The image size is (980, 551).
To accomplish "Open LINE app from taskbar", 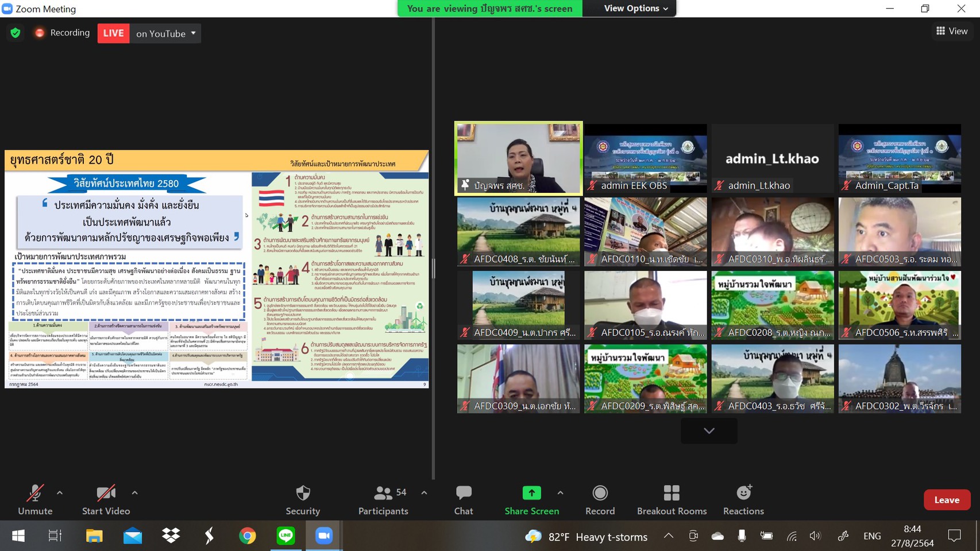I will pyautogui.click(x=286, y=536).
